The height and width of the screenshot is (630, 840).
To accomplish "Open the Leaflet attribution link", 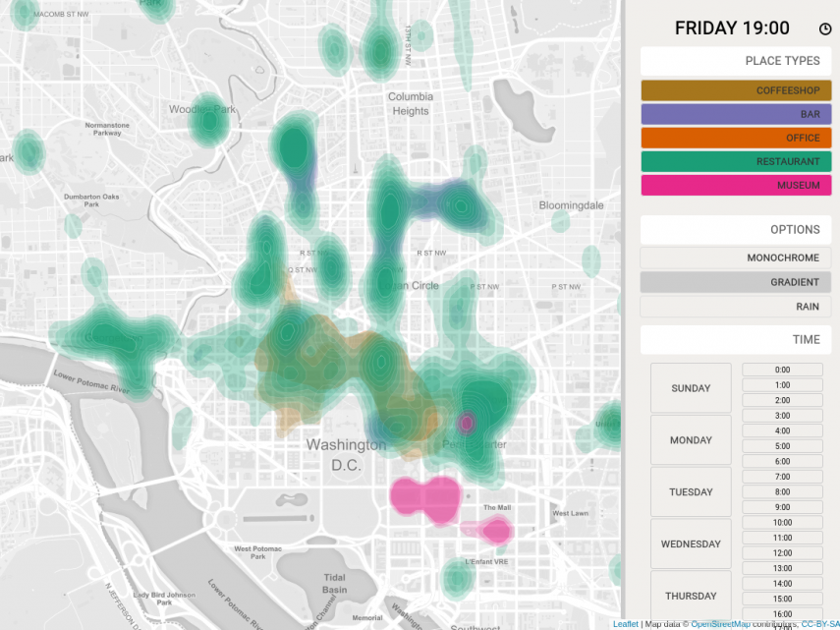I will (x=625, y=624).
